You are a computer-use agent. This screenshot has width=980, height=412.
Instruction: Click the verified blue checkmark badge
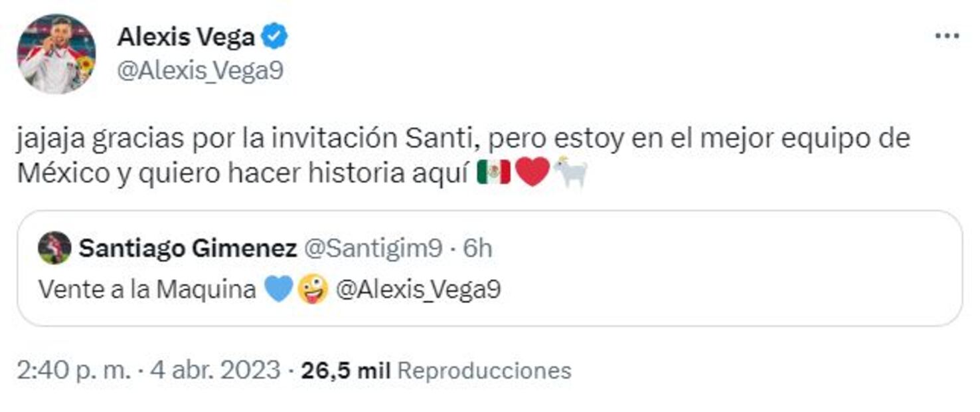pyautogui.click(x=276, y=37)
